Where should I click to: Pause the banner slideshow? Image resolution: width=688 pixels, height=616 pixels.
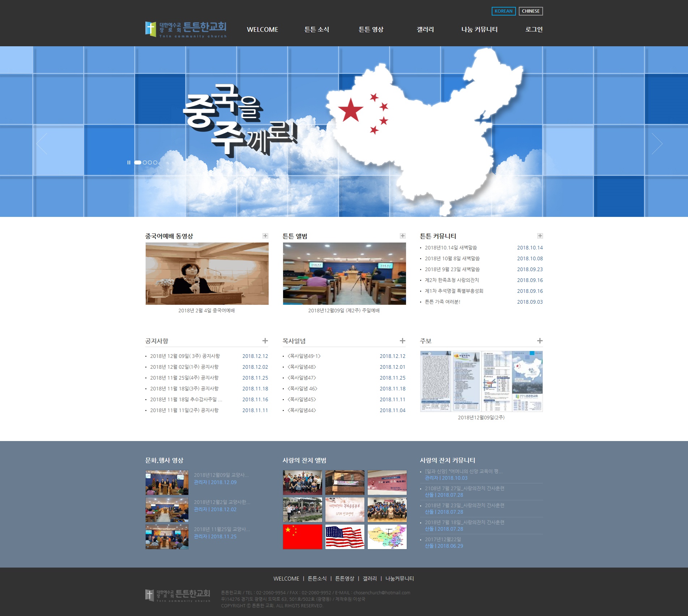(129, 163)
